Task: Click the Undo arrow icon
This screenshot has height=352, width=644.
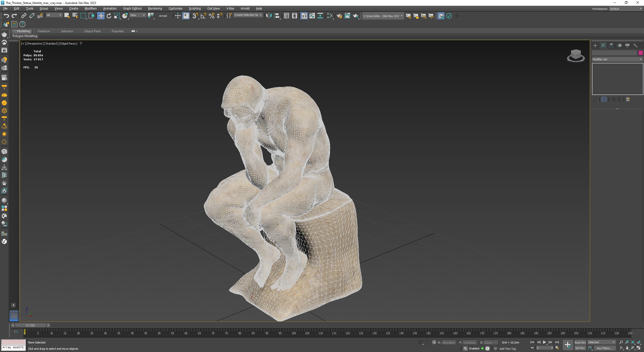Action: pyautogui.click(x=6, y=16)
